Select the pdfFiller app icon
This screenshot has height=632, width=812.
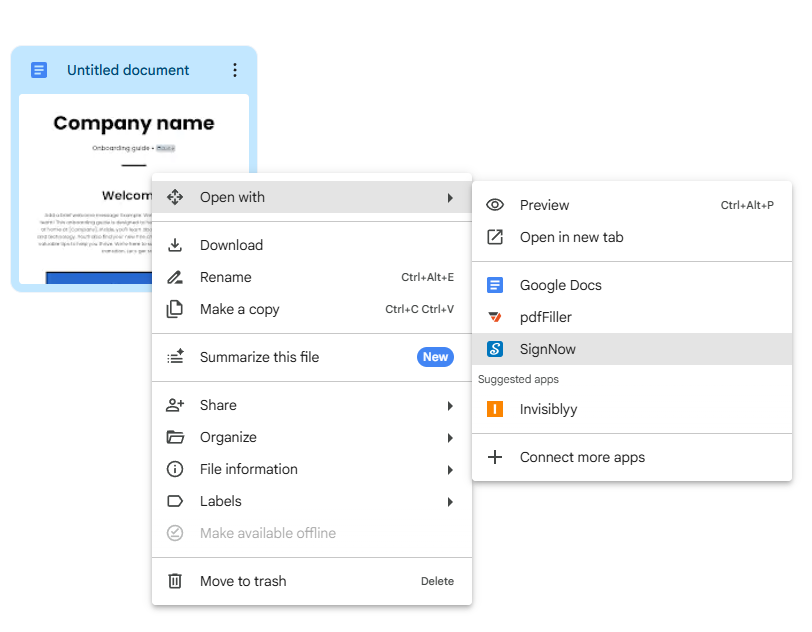pos(495,317)
